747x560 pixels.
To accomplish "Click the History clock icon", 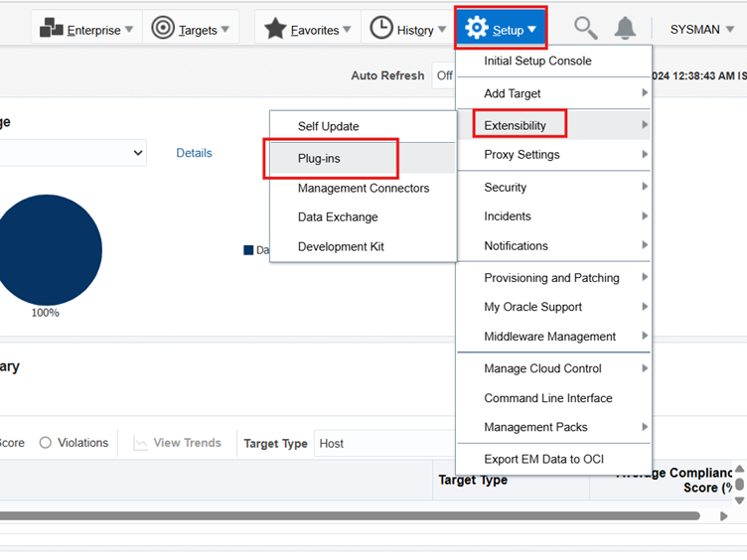I will 381,29.
